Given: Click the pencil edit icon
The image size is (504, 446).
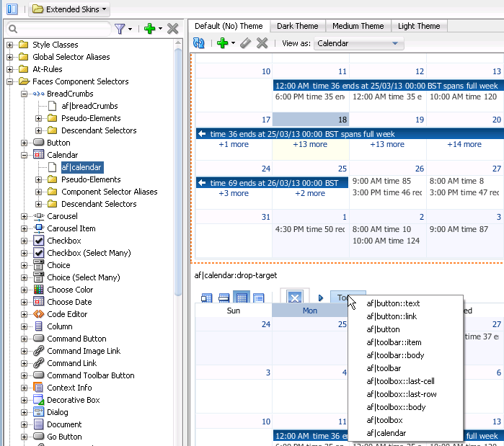Looking at the screenshot, I should pyautogui.click(x=245, y=43).
